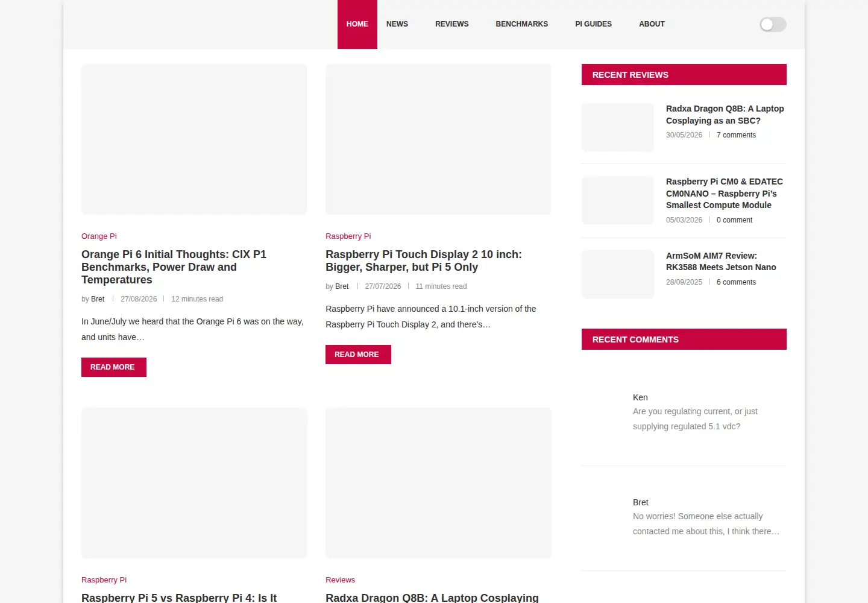The image size is (868, 603).
Task: View 6 comments on ArmSoM AIM7 review
Action: pyautogui.click(x=736, y=282)
